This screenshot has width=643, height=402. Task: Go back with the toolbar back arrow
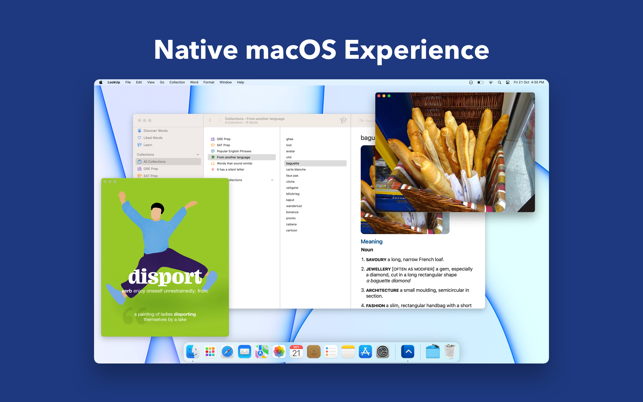210,120
